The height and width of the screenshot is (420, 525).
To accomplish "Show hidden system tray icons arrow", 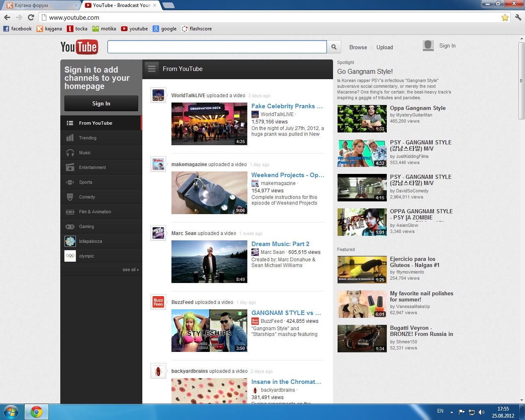I will (452, 412).
